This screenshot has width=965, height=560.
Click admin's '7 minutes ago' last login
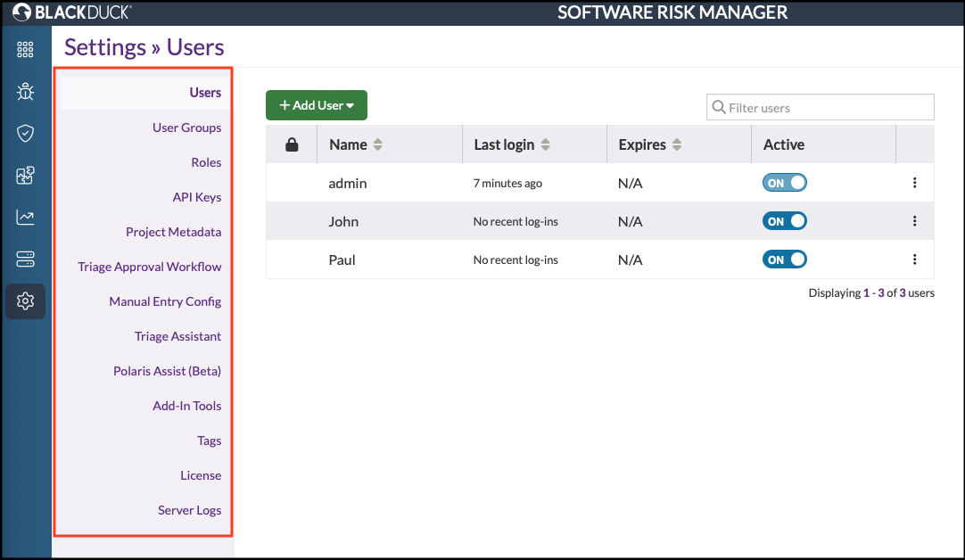pos(507,183)
